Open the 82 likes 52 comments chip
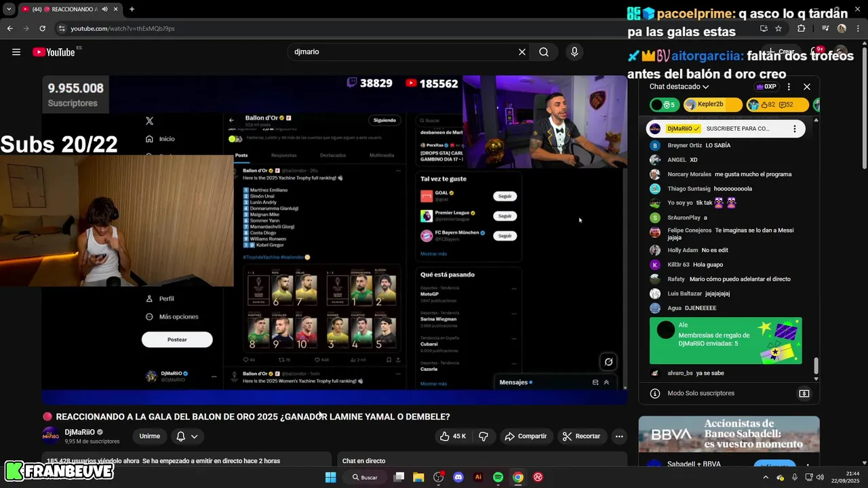The image size is (868, 488). 777,104
